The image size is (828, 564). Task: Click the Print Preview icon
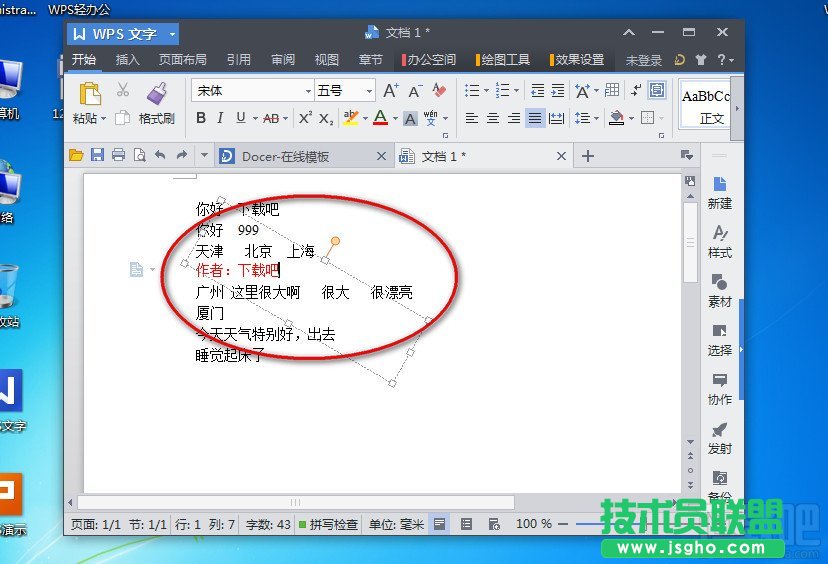(x=139, y=155)
